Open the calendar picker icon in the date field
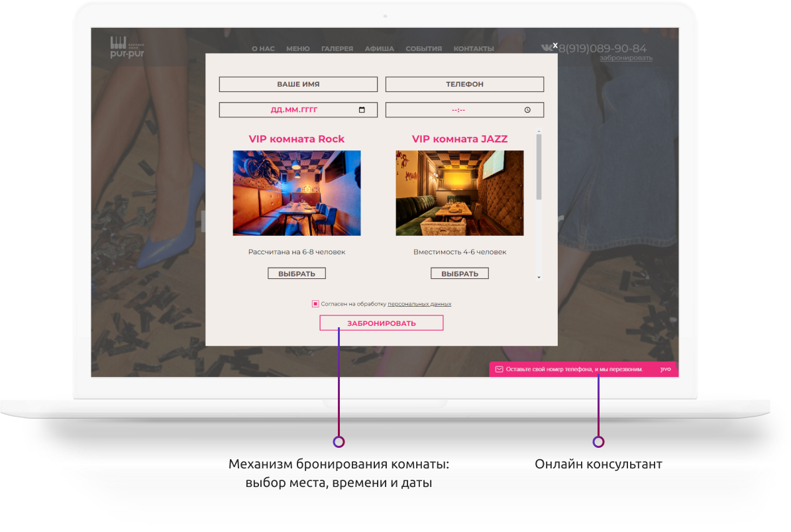Viewport: 791px width, 532px height. click(x=362, y=110)
